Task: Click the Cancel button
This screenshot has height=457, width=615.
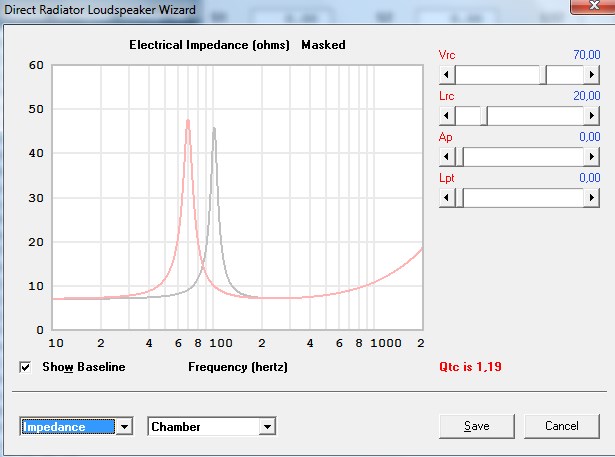Action: pyautogui.click(x=562, y=426)
